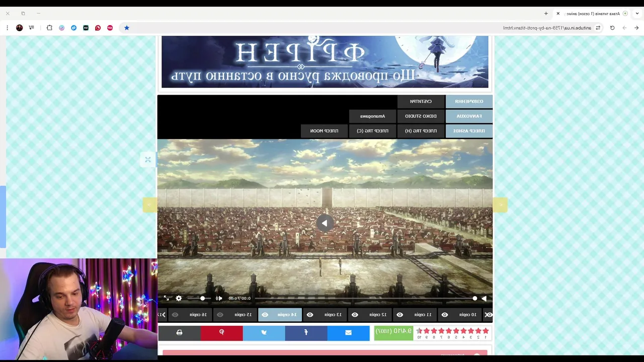Go back in browser history
Viewport: 644px width, 362px height.
click(x=636, y=28)
